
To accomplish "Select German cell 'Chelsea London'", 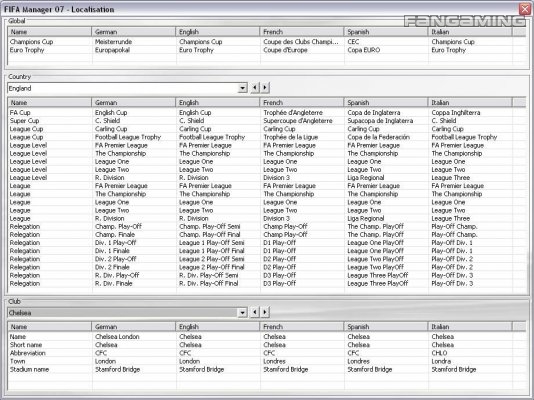I will (117, 337).
